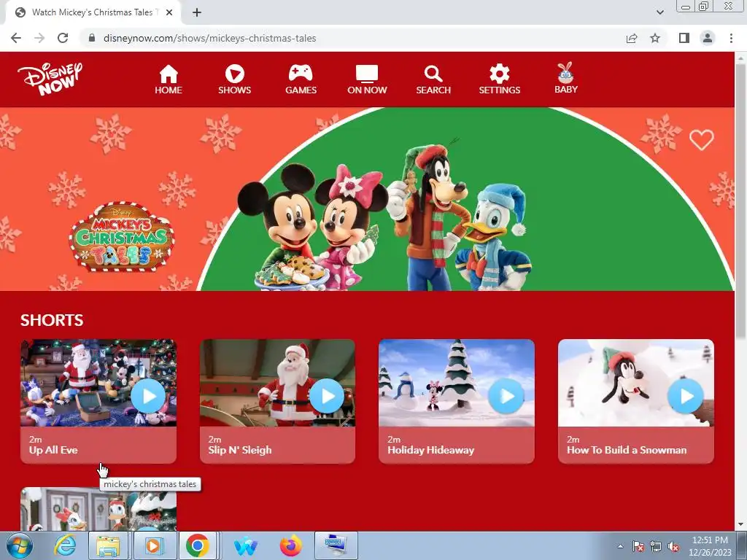Open the Windows Start menu

[x=20, y=545]
